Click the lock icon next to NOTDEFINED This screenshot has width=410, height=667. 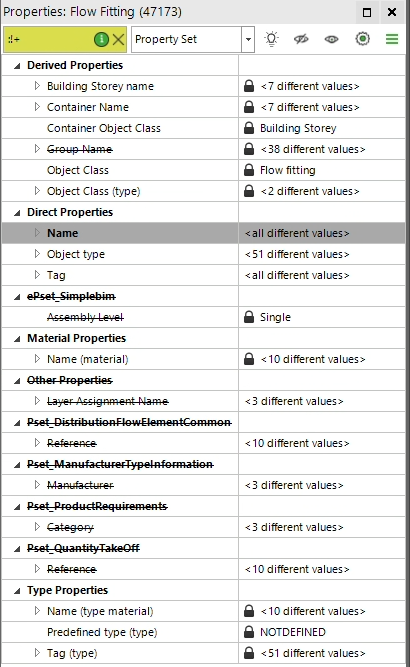[x=249, y=632]
